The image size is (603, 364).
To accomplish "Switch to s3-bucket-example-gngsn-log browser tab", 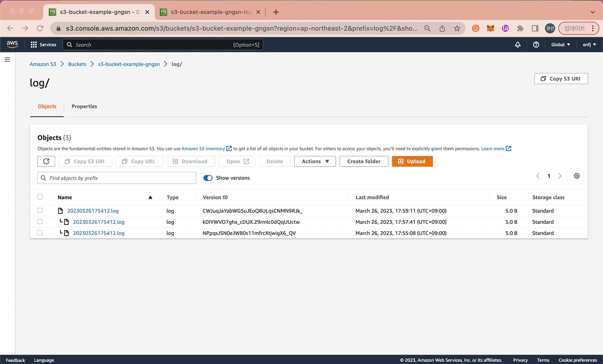I will click(x=211, y=12).
